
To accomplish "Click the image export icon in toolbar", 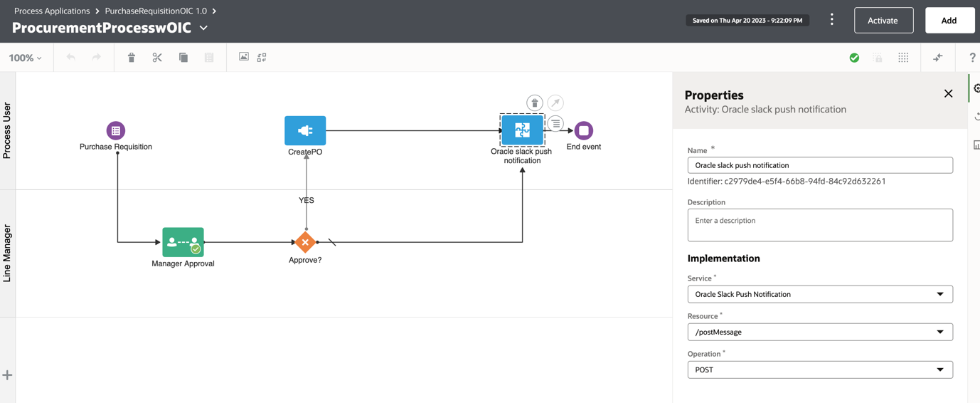I will [x=244, y=57].
